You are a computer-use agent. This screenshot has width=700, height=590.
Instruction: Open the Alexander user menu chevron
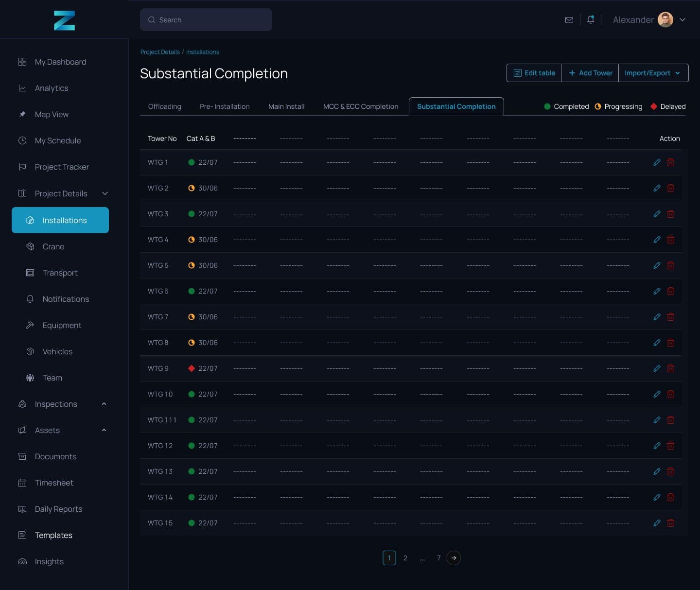[x=682, y=20]
